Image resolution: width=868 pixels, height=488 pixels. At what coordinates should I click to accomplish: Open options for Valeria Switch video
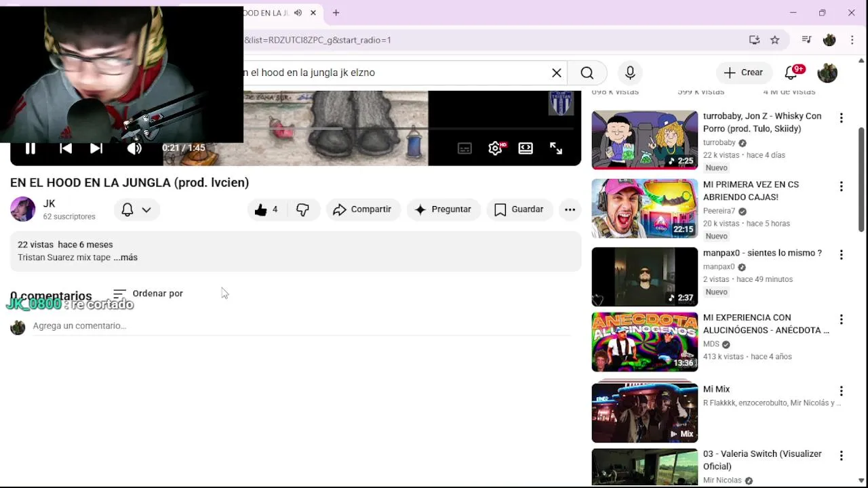(x=842, y=455)
